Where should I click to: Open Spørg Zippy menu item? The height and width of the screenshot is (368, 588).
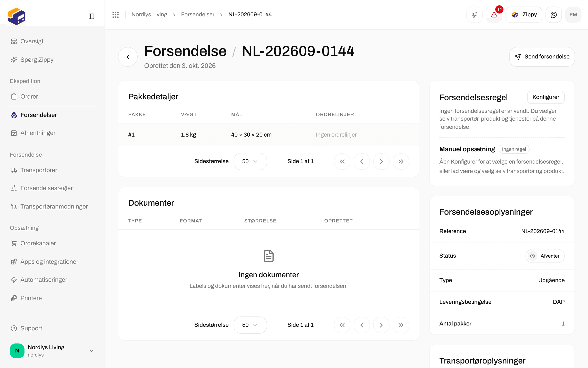[52, 60]
